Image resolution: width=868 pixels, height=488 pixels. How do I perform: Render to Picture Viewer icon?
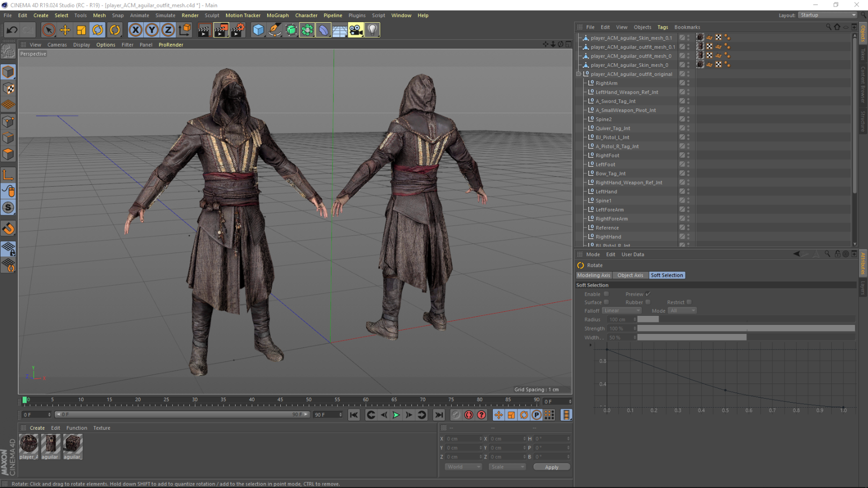[221, 30]
